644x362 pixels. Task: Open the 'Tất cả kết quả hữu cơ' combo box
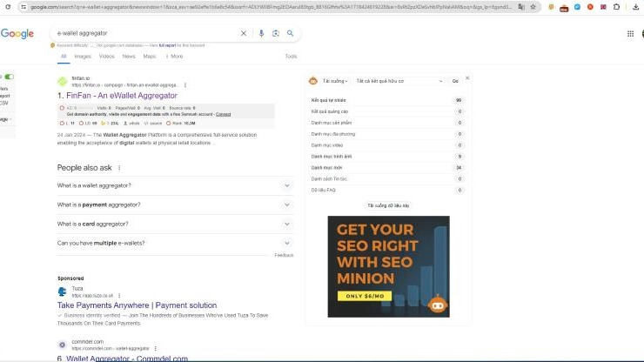[399, 81]
